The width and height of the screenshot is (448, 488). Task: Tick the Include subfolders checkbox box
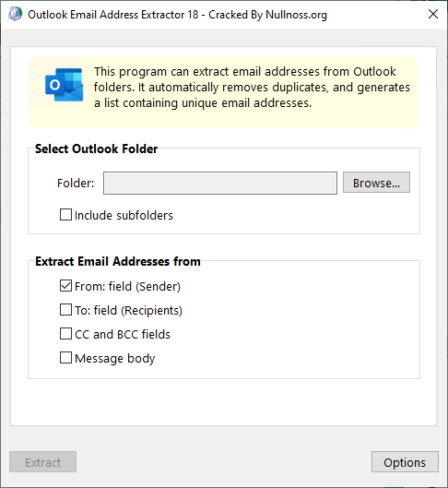coord(65,215)
